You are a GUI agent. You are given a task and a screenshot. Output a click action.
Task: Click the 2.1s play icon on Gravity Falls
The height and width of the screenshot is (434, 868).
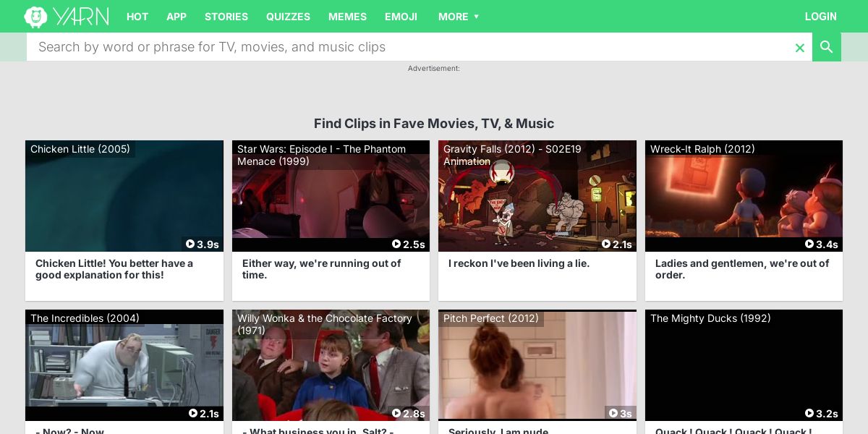tap(606, 244)
